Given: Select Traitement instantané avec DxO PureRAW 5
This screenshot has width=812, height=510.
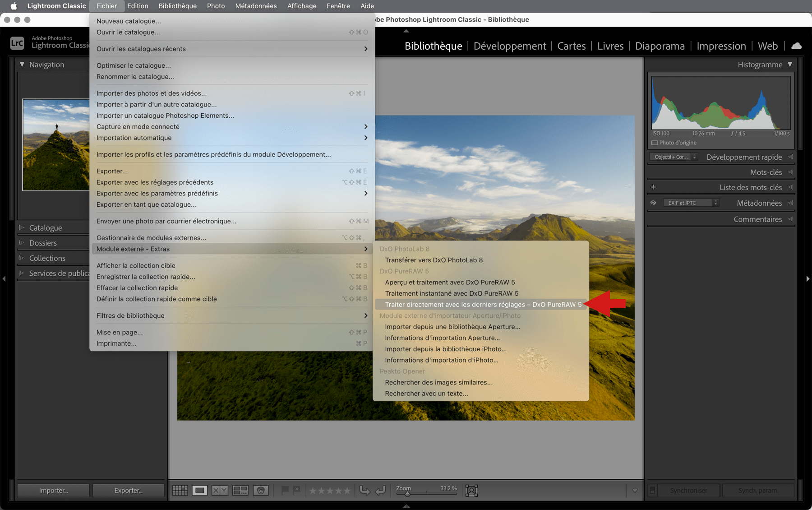Looking at the screenshot, I should click(x=481, y=293).
